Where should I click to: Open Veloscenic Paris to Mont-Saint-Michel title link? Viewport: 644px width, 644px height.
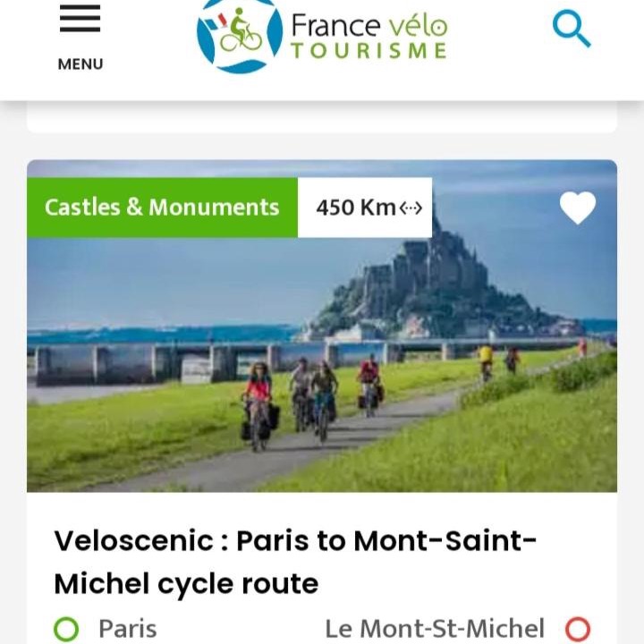click(295, 562)
